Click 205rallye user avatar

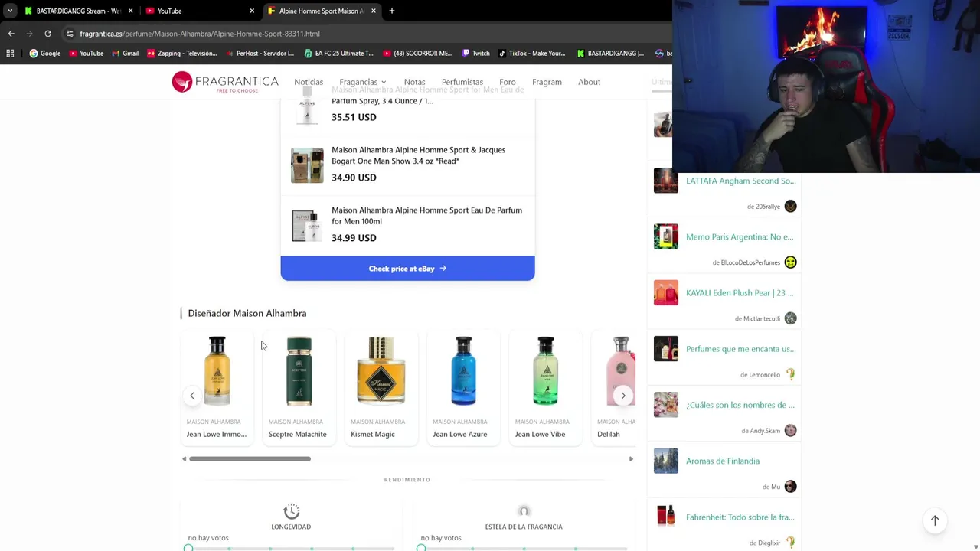[x=790, y=206]
